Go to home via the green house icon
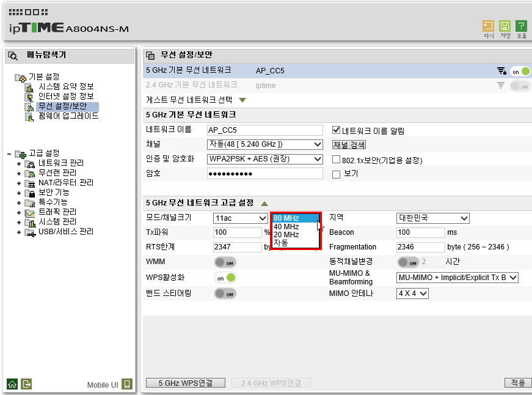532x395 pixels. coord(12,384)
